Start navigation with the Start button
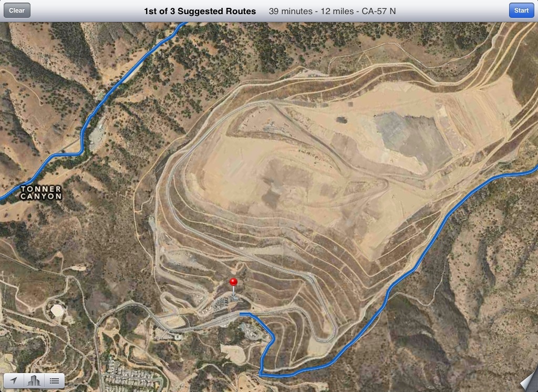This screenshot has height=392, width=538. click(521, 11)
